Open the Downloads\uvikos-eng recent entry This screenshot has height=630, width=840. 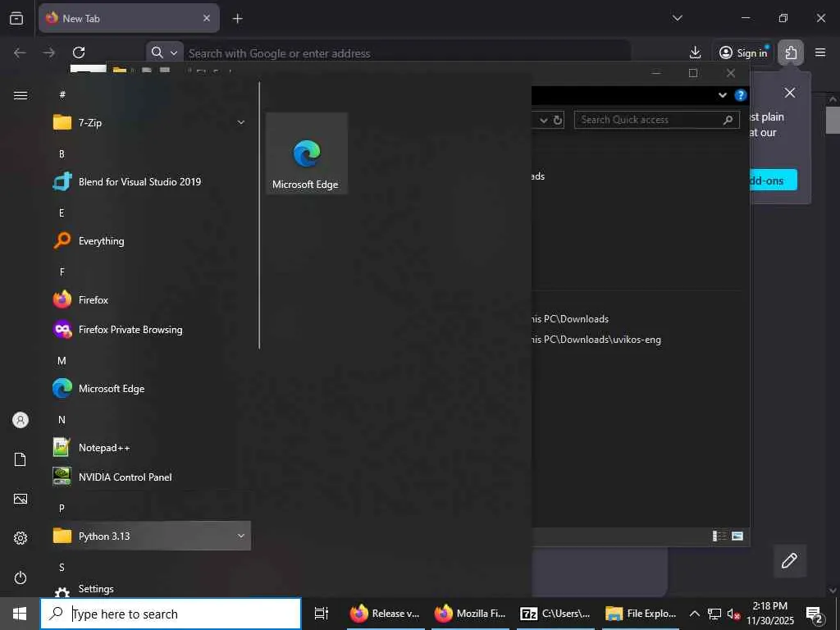(596, 340)
